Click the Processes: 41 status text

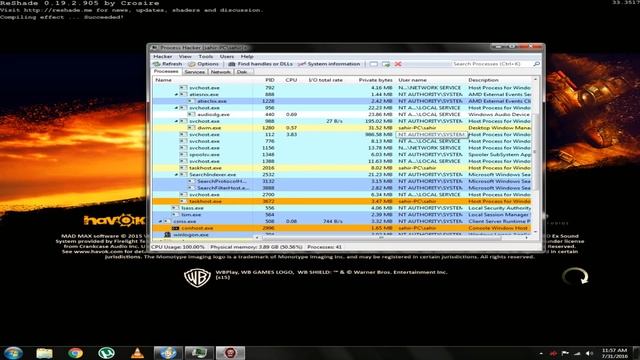324,247
